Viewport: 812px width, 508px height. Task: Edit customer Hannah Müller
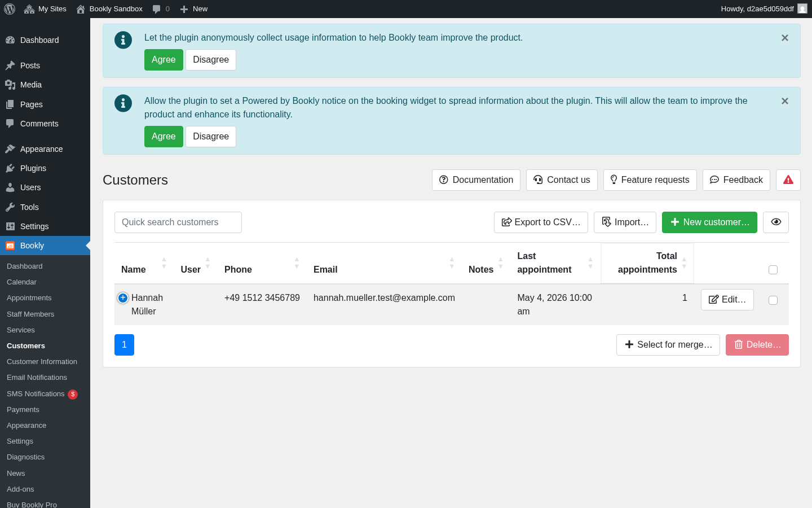(x=727, y=300)
